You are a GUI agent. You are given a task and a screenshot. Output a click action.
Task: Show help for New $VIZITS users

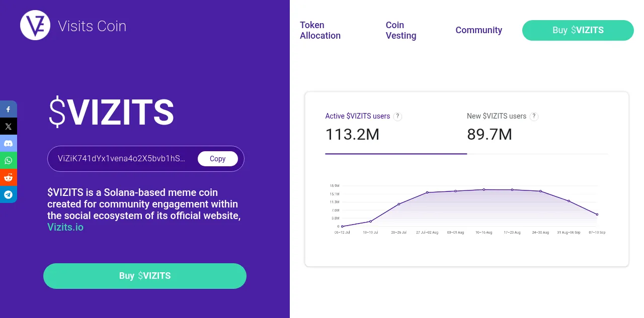[534, 117]
